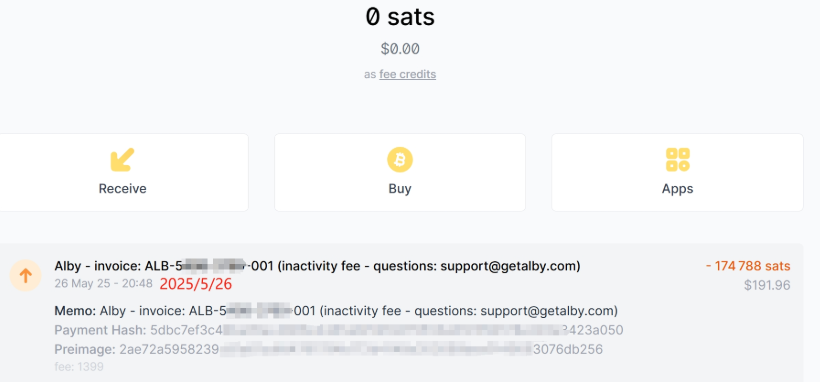
Task: Click the 26 May 25 - 20:48 timestamp
Action: point(103,284)
